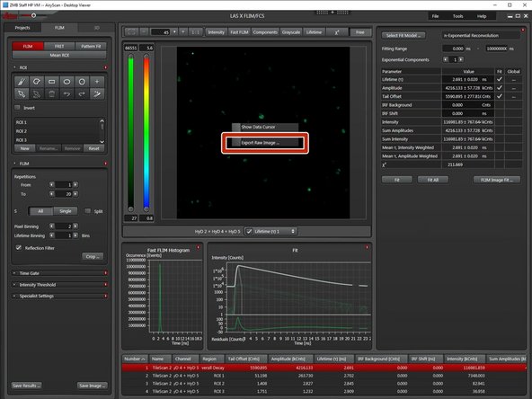Image resolution: width=532 pixels, height=399 pixels.
Task: Click the zoom out minus button
Action: (144, 31)
